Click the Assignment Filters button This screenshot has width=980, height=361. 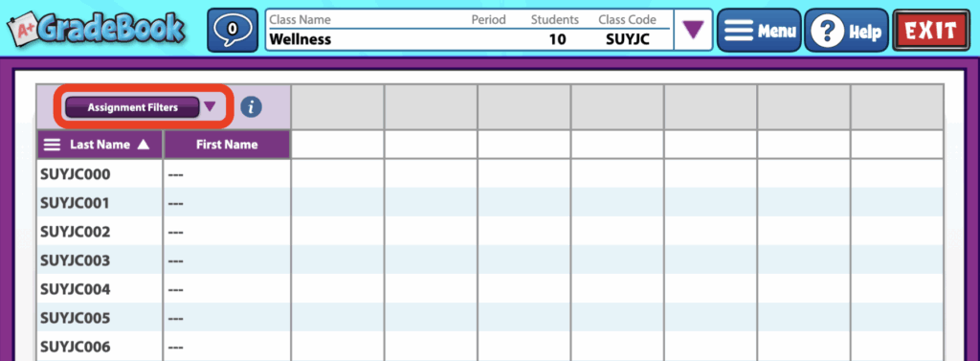point(132,107)
